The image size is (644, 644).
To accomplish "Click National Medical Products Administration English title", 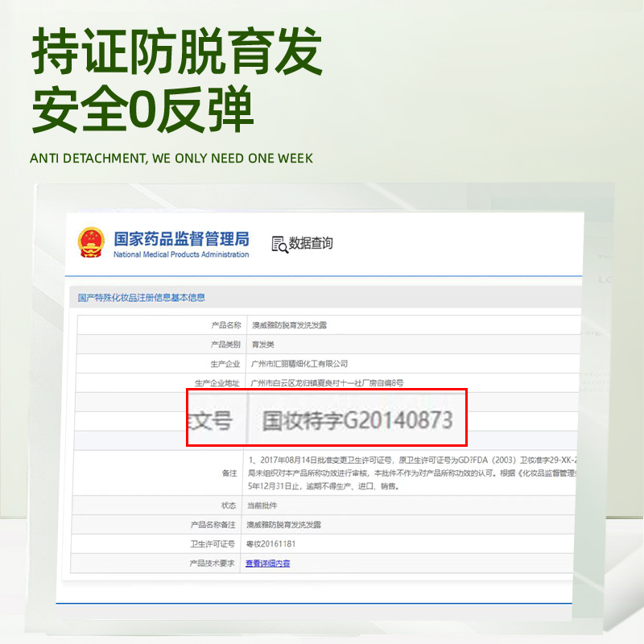I will 181,254.
